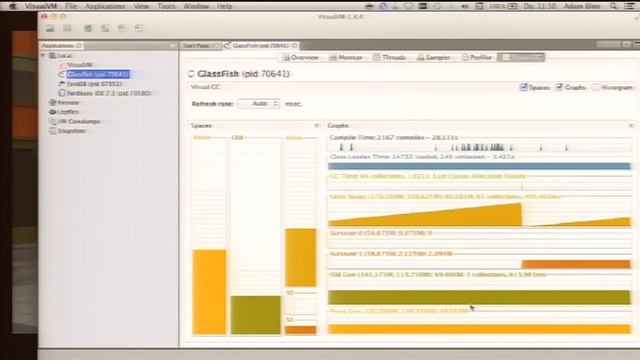Click the Class Loader Time graph
640x360 pixels.
pos(480,166)
